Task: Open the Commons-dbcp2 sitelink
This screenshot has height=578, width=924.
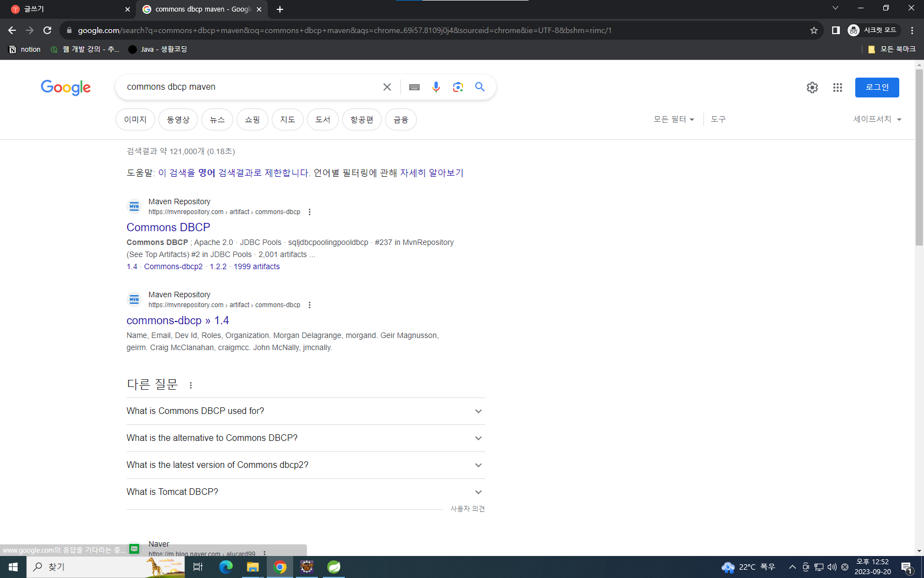Action: [173, 266]
